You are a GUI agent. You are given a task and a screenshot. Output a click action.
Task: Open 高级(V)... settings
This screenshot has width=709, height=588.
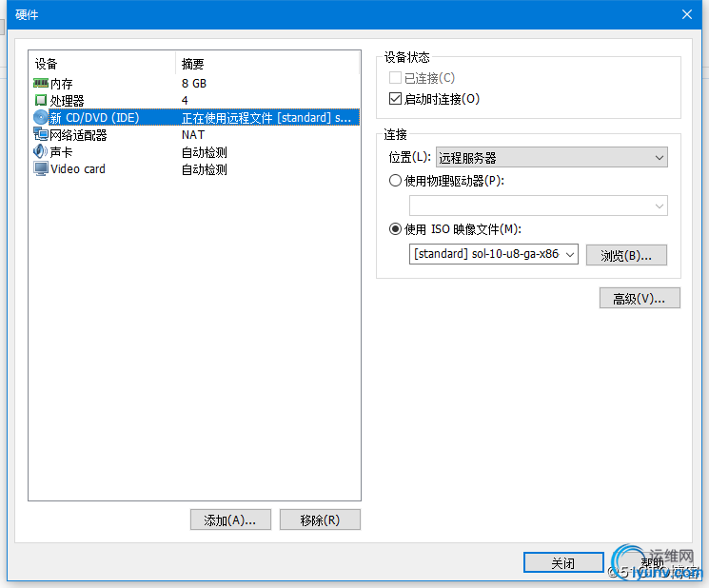[x=640, y=299]
